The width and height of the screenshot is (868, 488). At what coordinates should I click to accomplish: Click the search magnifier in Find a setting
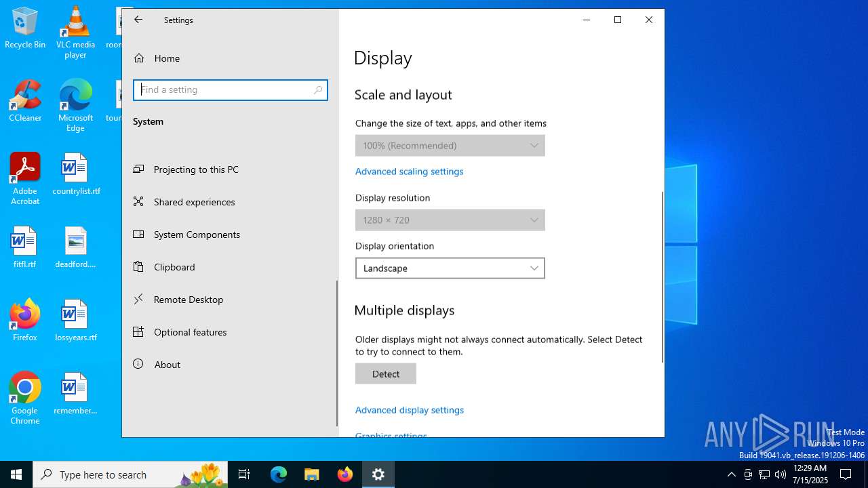tap(318, 89)
